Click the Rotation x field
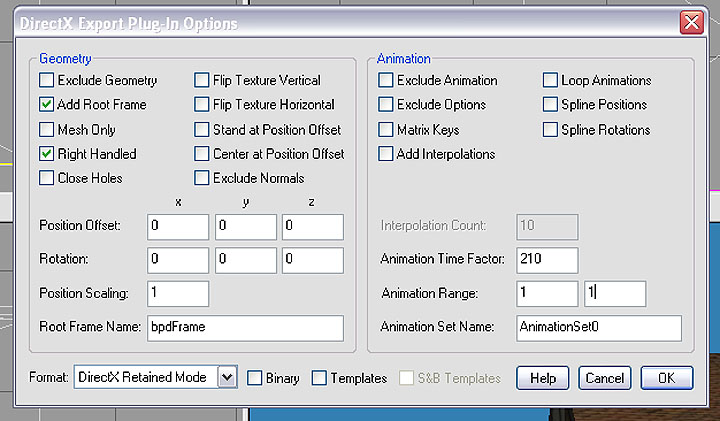 click(x=178, y=260)
